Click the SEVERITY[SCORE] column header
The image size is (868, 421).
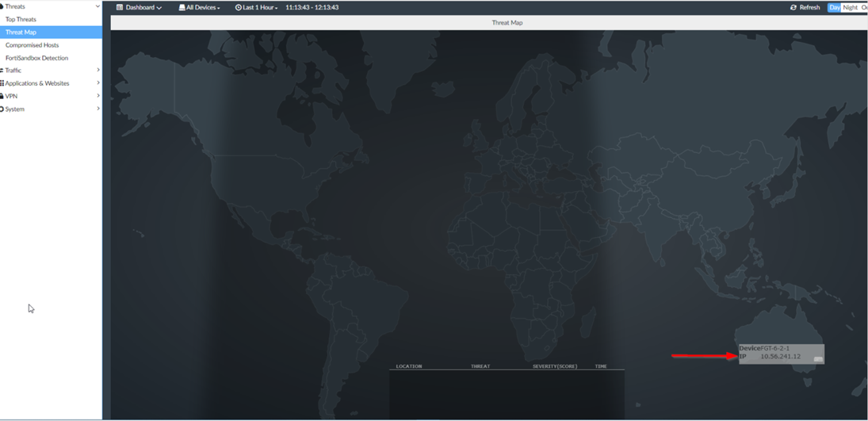(x=555, y=366)
